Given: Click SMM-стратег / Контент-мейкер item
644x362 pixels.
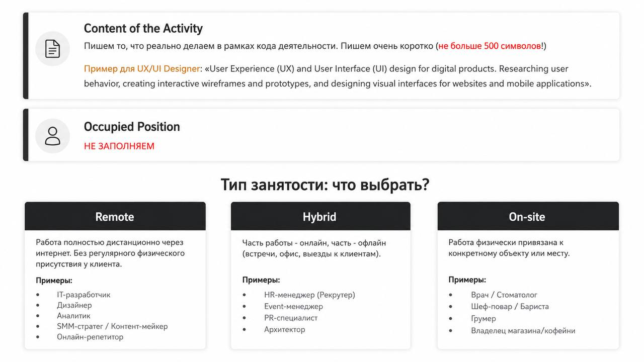Looking at the screenshot, I should click(112, 326).
